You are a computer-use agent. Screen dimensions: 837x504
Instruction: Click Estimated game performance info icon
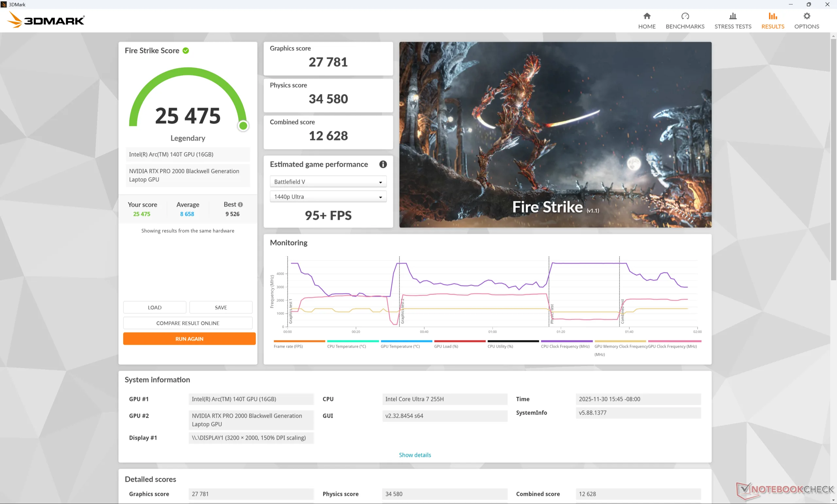click(x=383, y=164)
